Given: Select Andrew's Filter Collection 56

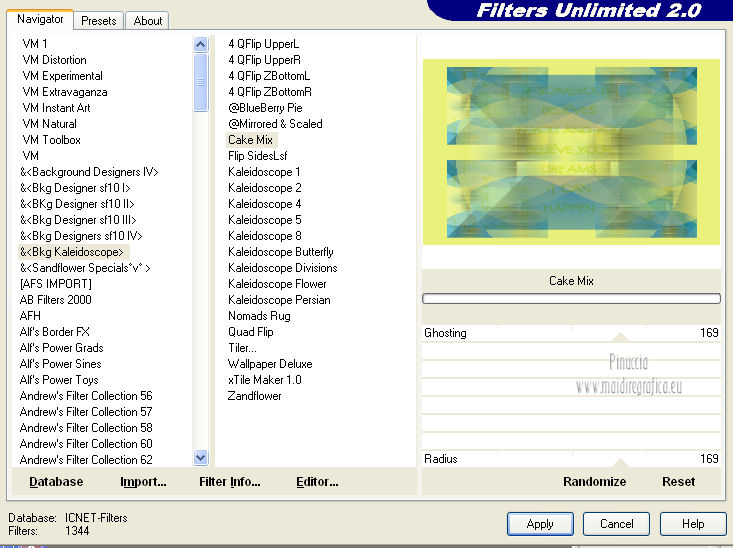Looking at the screenshot, I should (86, 396).
